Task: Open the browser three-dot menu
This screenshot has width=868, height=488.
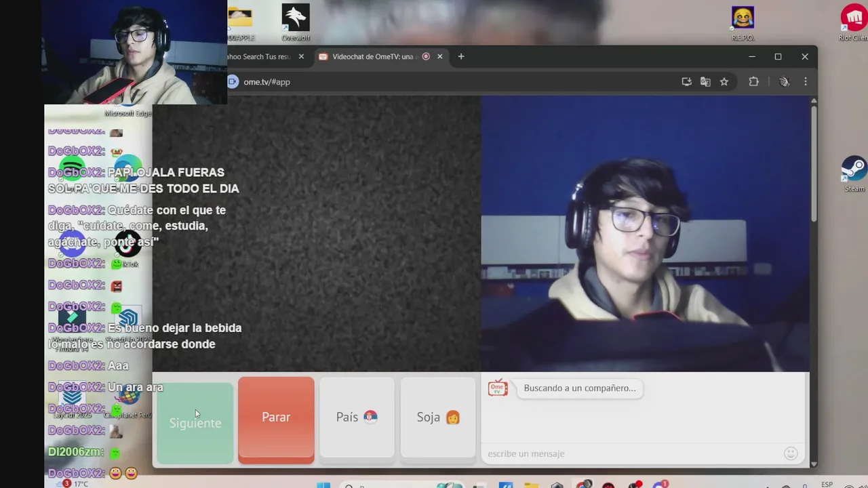Action: pyautogui.click(x=806, y=81)
